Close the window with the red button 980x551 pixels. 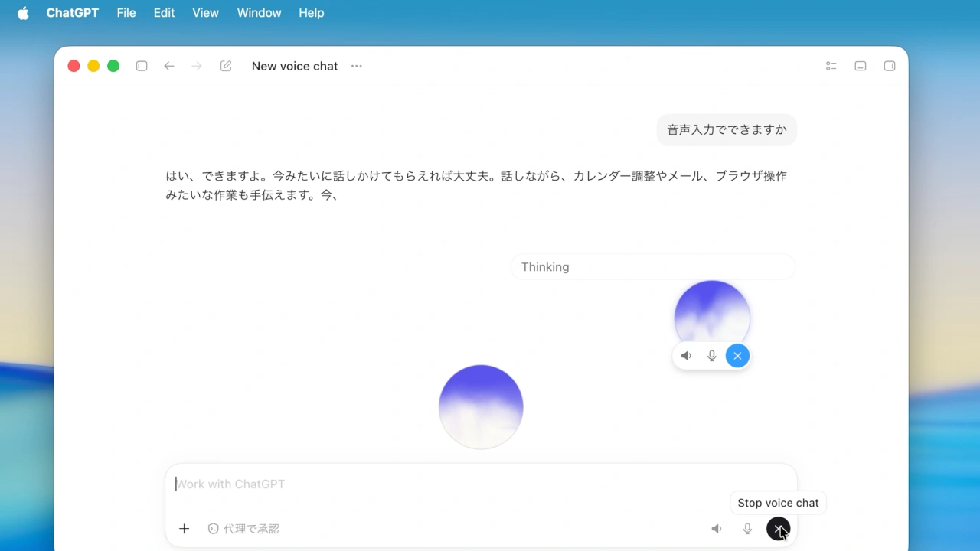point(73,66)
